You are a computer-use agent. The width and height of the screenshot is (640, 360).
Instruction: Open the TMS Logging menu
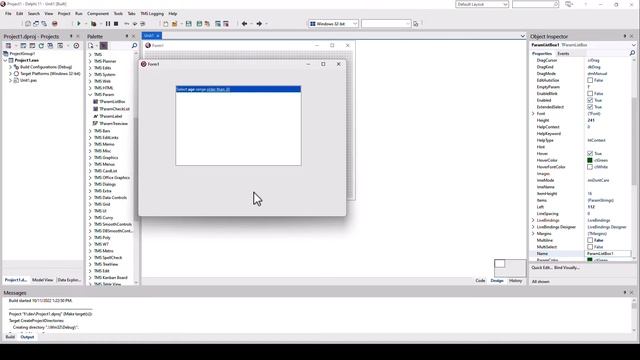(x=152, y=13)
